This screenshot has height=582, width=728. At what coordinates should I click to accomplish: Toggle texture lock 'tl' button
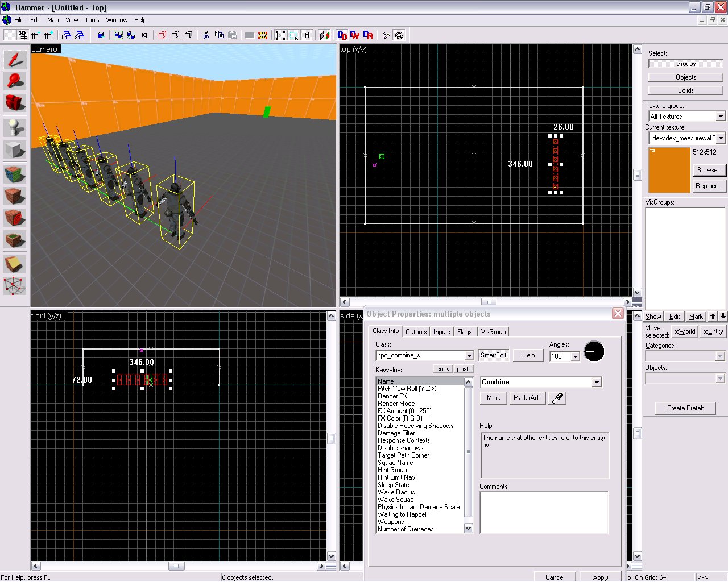click(307, 35)
